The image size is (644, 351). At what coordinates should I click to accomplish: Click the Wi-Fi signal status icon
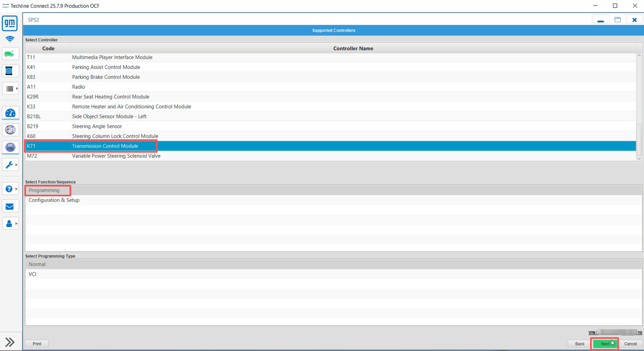click(10, 39)
